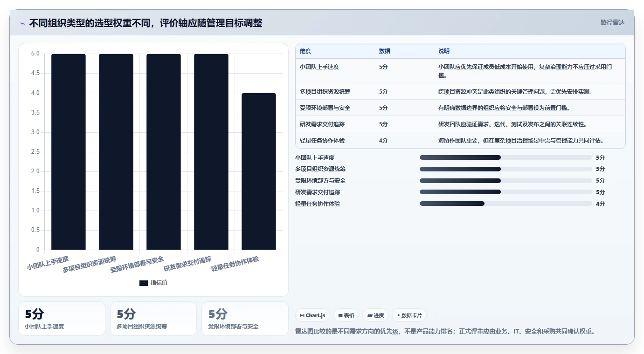Select the Chart.js tag chip
The image size is (644, 354).
[x=312, y=315]
